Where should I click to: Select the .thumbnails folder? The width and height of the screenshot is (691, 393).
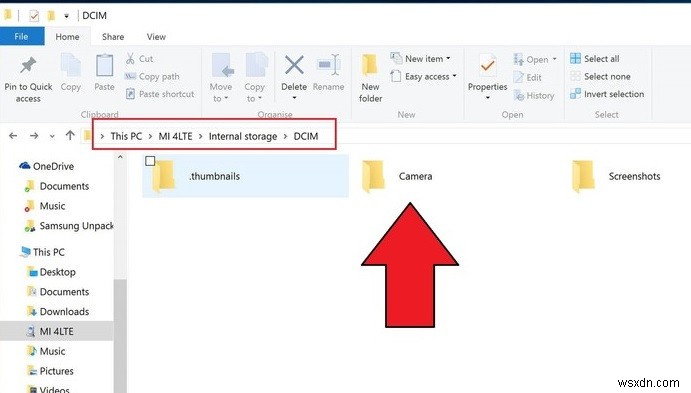click(x=245, y=175)
